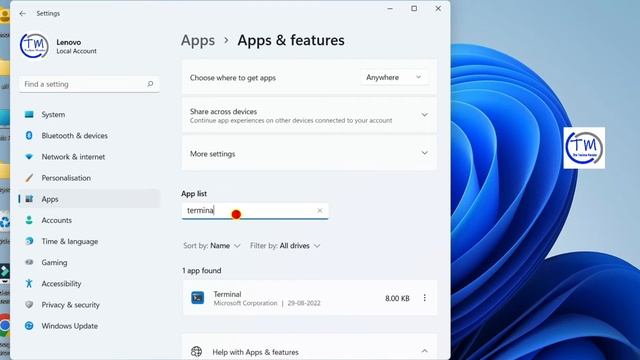
Task: Click the Gaming controller icon
Action: [29, 262]
